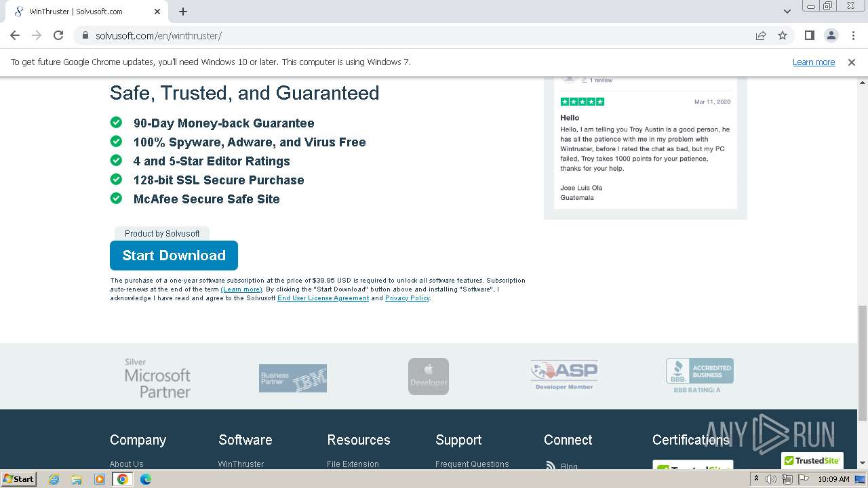Select the WinThruster | Solvusoft.com tab
This screenshot has height=488, width=868.
pyautogui.click(x=87, y=12)
